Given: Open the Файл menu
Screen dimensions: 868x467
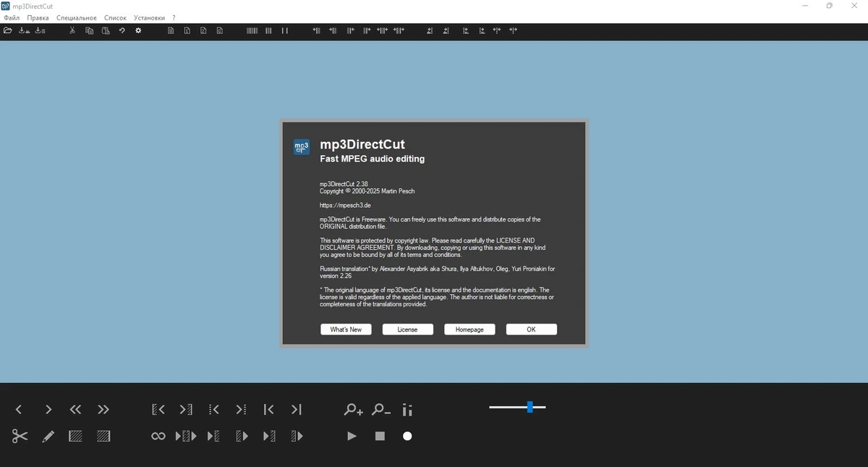Looking at the screenshot, I should click(12, 17).
